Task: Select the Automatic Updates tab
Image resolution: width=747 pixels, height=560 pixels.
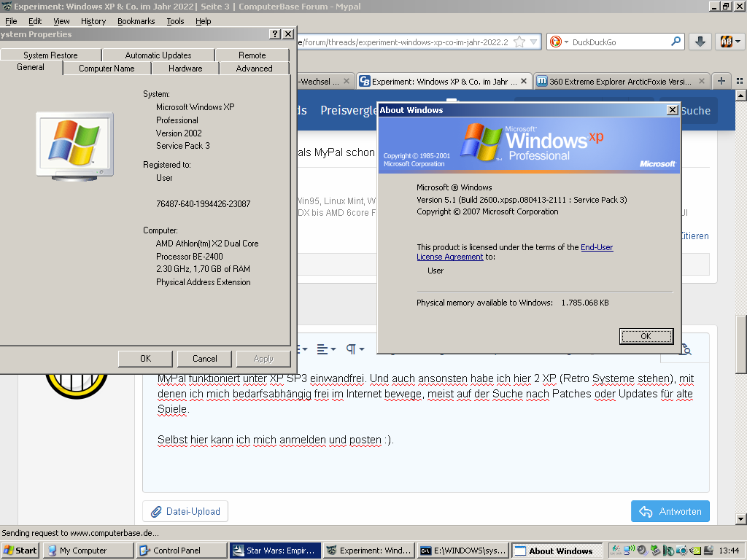Action: point(158,55)
